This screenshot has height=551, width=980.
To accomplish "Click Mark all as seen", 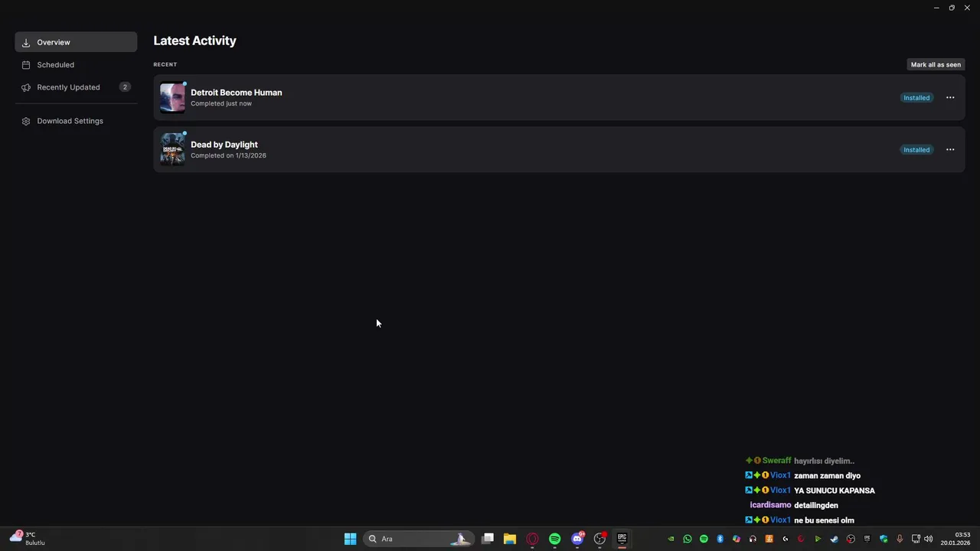I will (936, 64).
